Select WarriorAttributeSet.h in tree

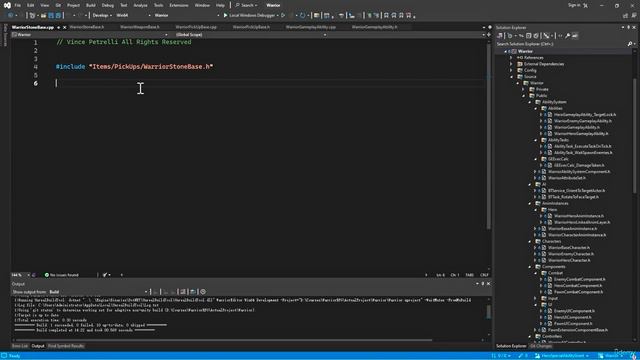(x=567, y=178)
